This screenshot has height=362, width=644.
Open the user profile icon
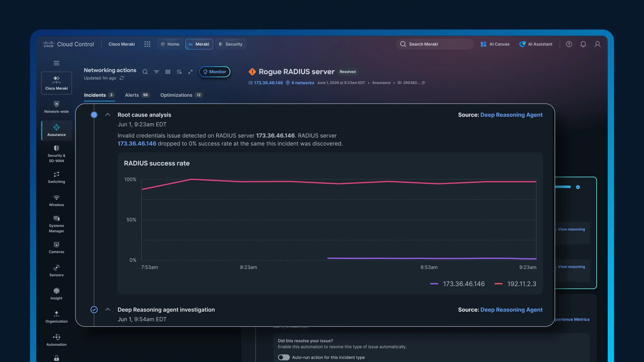click(597, 44)
